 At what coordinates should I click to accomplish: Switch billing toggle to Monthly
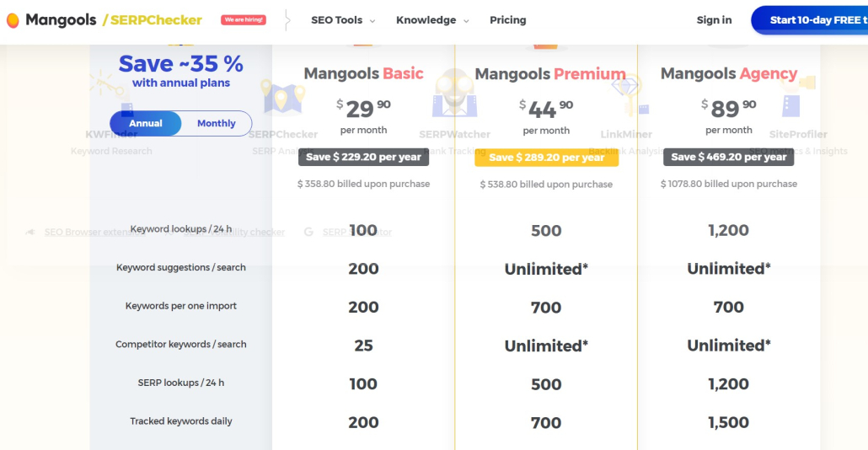point(217,123)
